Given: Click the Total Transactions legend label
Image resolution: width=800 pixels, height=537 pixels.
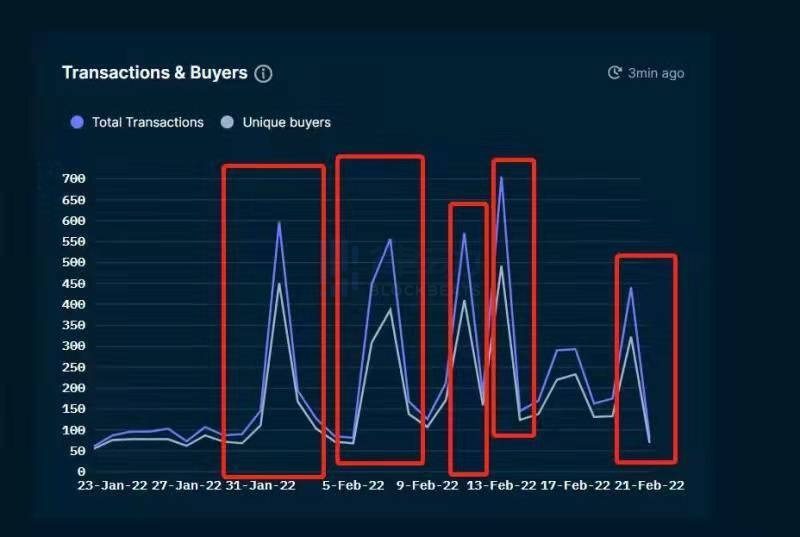Looking at the screenshot, I should [148, 122].
